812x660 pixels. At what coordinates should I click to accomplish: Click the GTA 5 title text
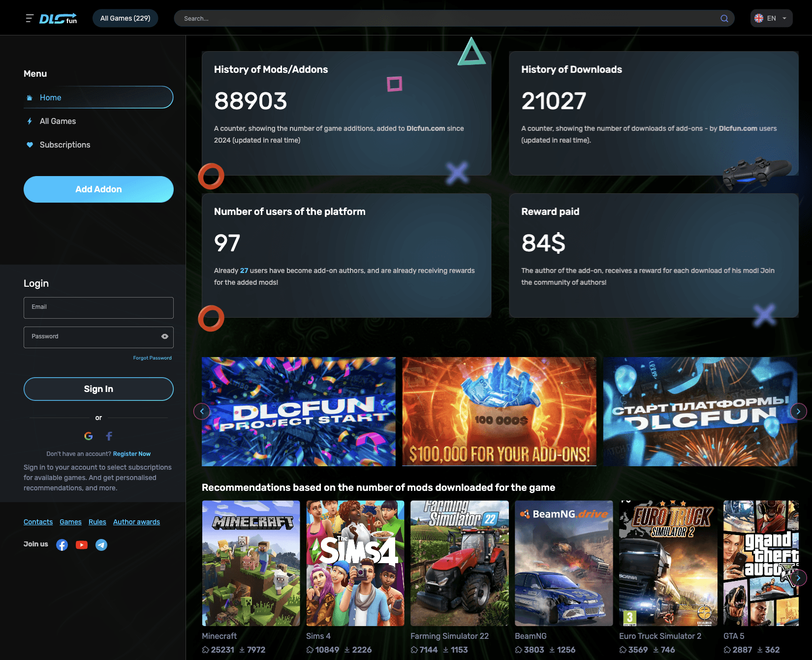[734, 636]
